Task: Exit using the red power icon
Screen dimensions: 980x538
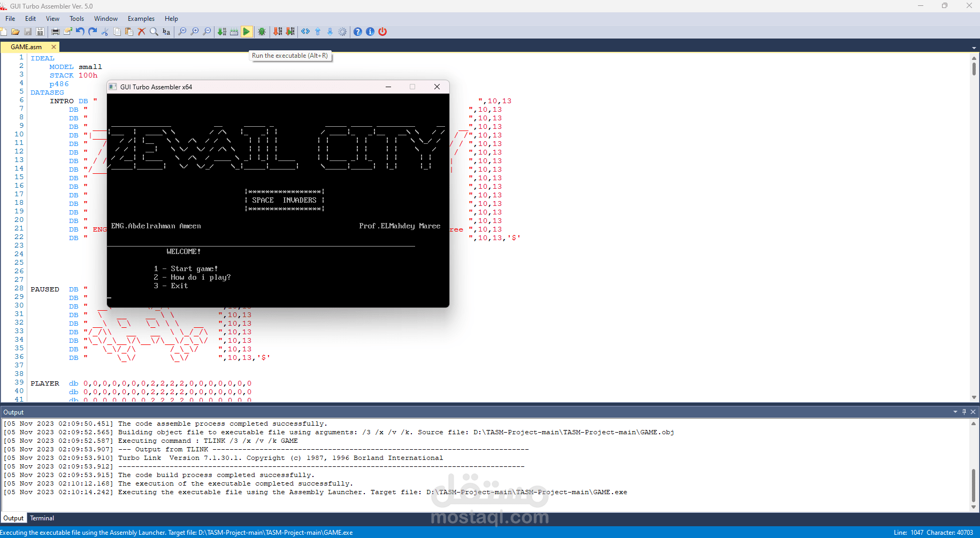Action: tap(382, 32)
